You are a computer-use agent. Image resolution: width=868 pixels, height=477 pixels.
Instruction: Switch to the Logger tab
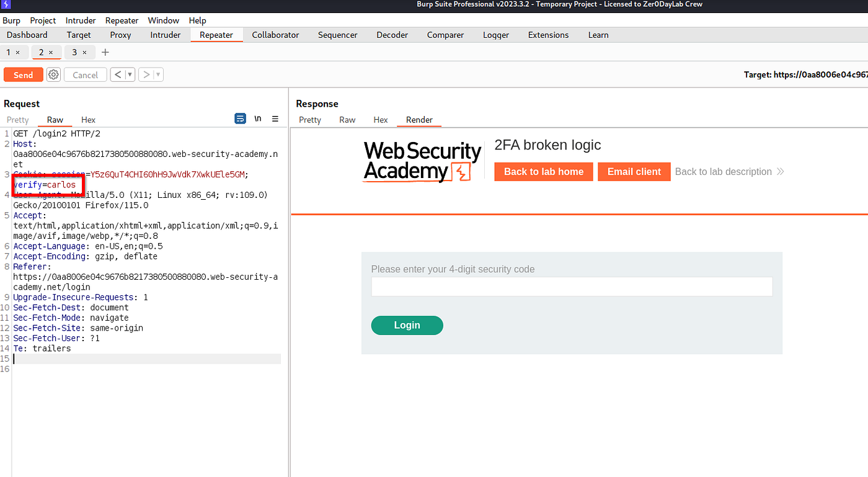point(496,35)
